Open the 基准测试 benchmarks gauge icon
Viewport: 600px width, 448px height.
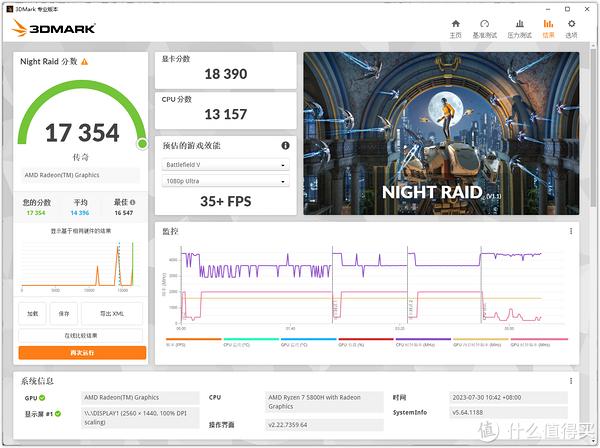point(484,24)
